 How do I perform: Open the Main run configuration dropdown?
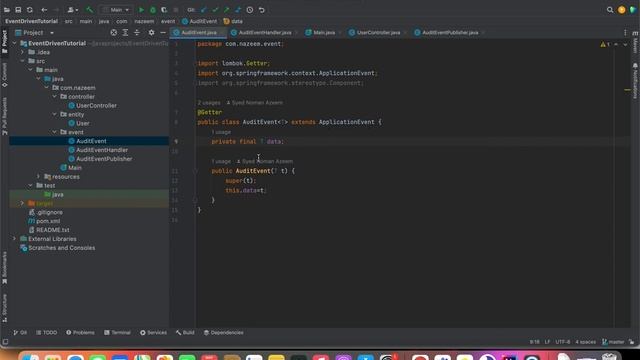pos(116,10)
